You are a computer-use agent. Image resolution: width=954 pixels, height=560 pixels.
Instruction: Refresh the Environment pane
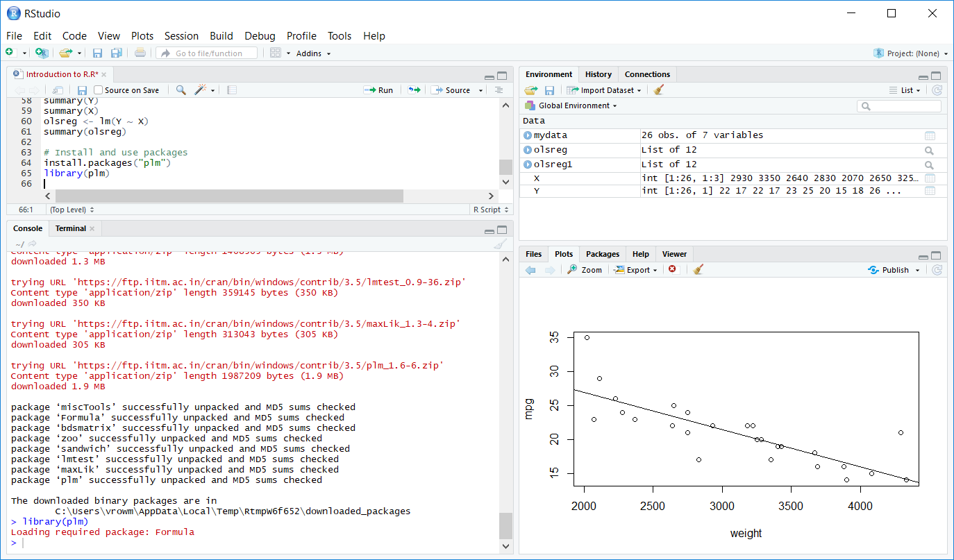point(937,90)
